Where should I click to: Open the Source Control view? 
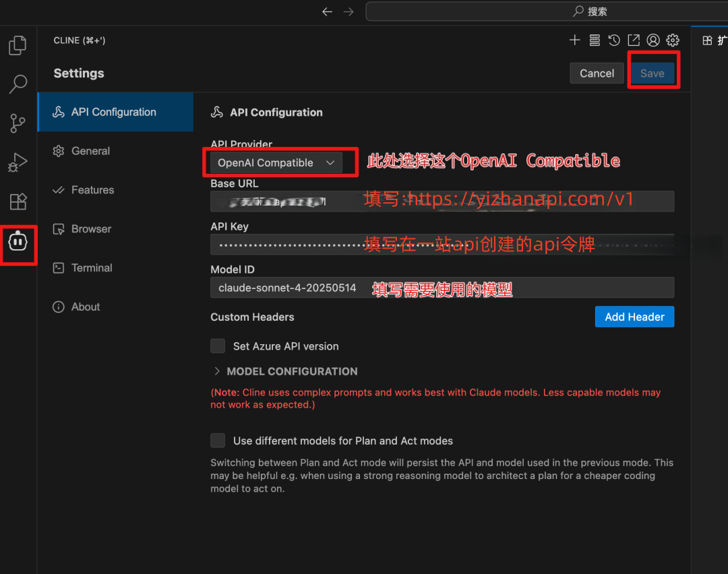click(x=18, y=123)
